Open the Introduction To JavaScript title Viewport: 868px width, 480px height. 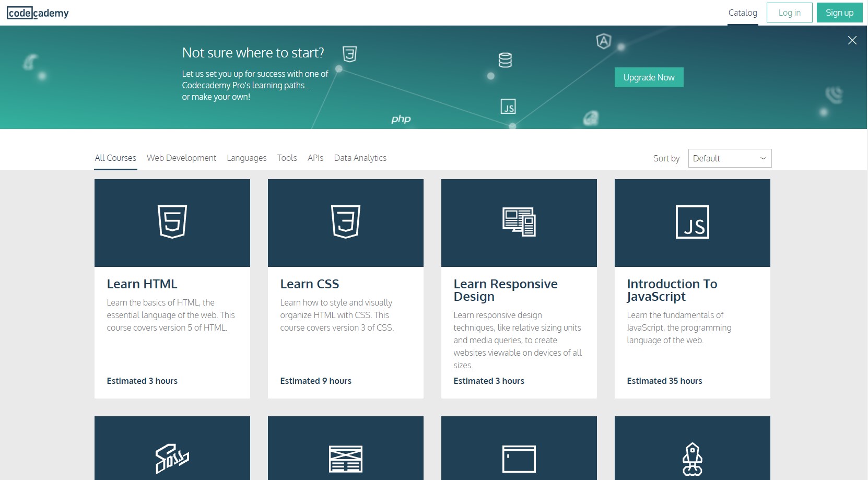[x=672, y=290]
